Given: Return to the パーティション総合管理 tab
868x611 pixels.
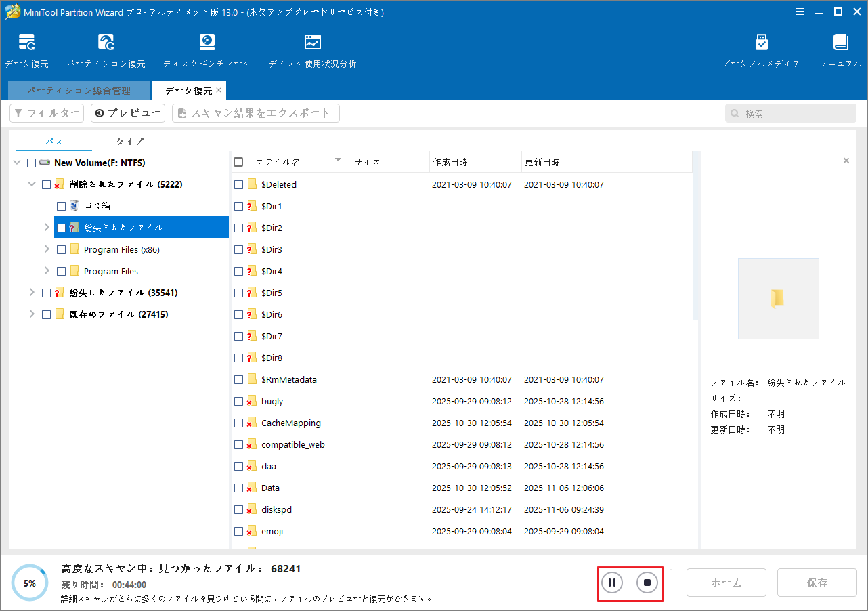Looking at the screenshot, I should point(79,89).
